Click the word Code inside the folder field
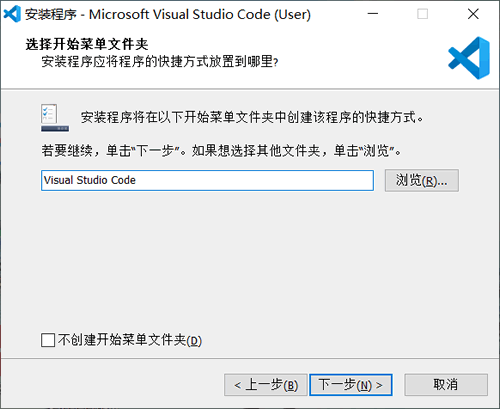Image resolution: width=500 pixels, height=409 pixels. [123, 180]
